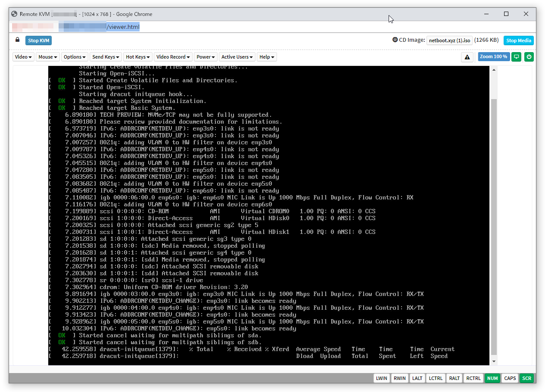Screen dimensions: 545x392
Task: Select the CD Image disc icon
Action: (x=395, y=40)
